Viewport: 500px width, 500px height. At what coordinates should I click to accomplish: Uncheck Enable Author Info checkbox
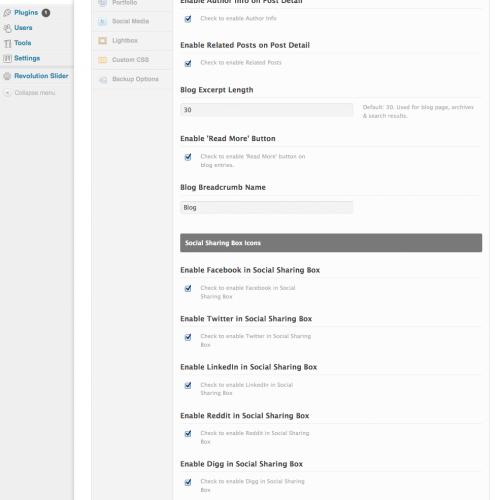pos(188,19)
